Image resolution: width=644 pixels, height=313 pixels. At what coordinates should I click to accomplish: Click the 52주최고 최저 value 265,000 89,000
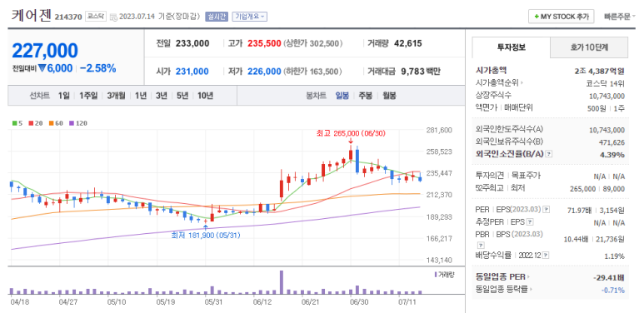[x=597, y=189]
